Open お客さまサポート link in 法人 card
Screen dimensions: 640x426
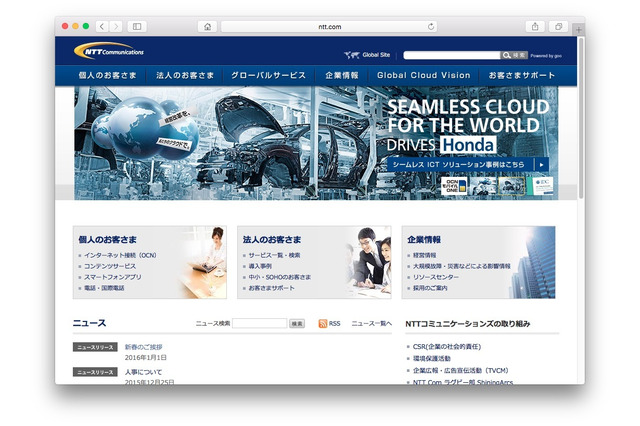(271, 288)
